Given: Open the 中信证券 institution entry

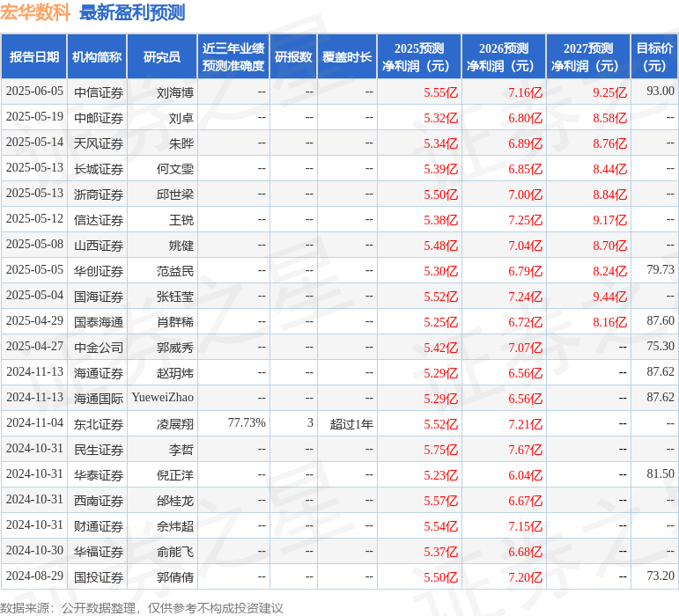Looking at the screenshot, I should pyautogui.click(x=99, y=92).
